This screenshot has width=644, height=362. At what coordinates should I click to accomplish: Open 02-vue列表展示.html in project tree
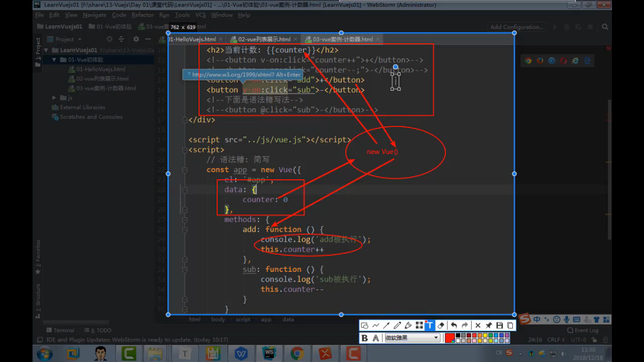point(99,79)
